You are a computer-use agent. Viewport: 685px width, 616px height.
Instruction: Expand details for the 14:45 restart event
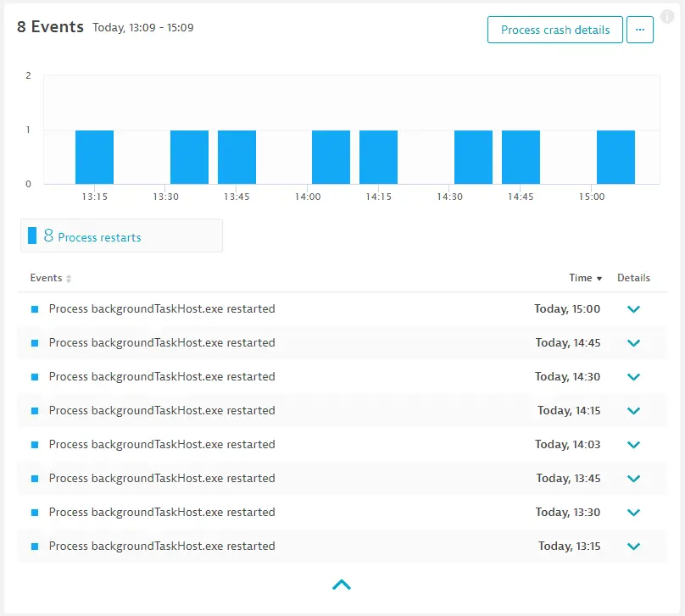pos(633,343)
